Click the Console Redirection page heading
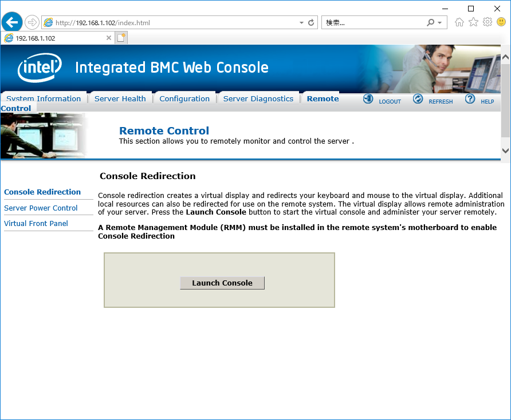The image size is (511, 420). coord(148,176)
